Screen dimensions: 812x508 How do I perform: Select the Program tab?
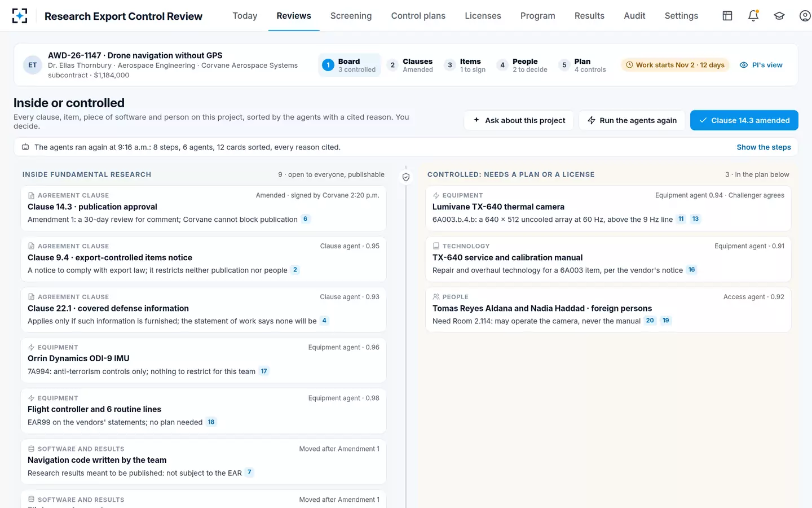(537, 16)
